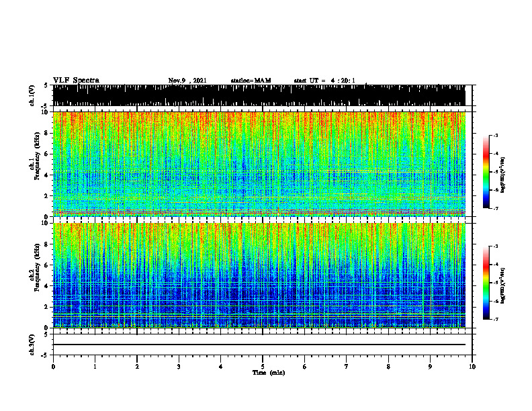Viewport: 532px width, 411px height.
Task: Click the "-7" label on ch.2 colorbar
Action: [x=496, y=319]
